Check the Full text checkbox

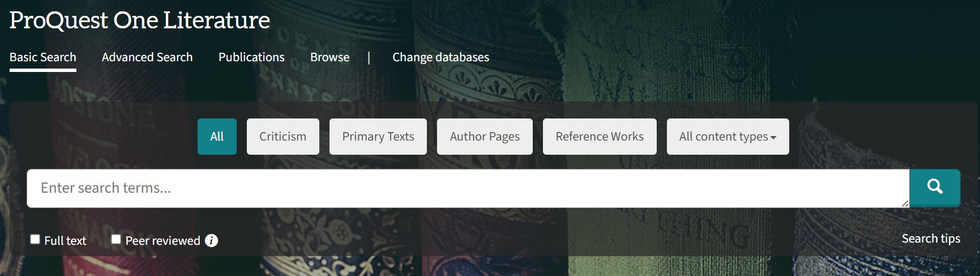(x=35, y=239)
